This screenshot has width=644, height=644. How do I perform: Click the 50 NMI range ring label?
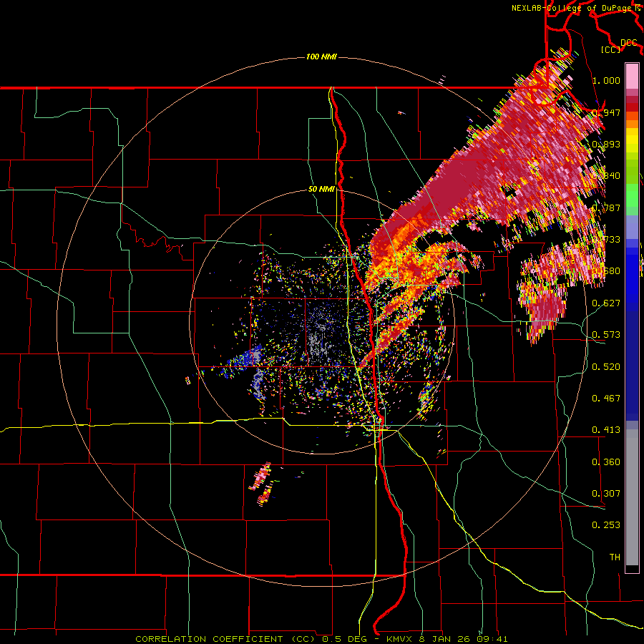coord(321,190)
